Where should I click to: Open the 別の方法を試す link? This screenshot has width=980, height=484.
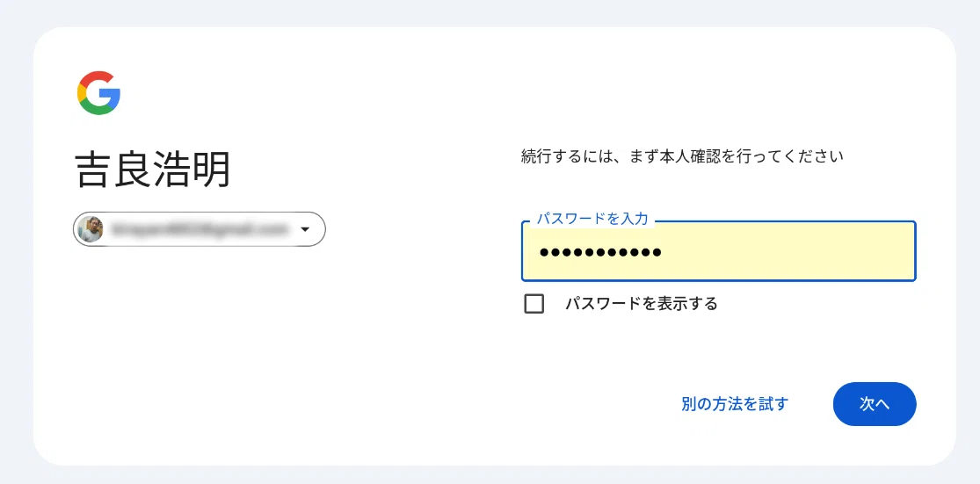735,404
